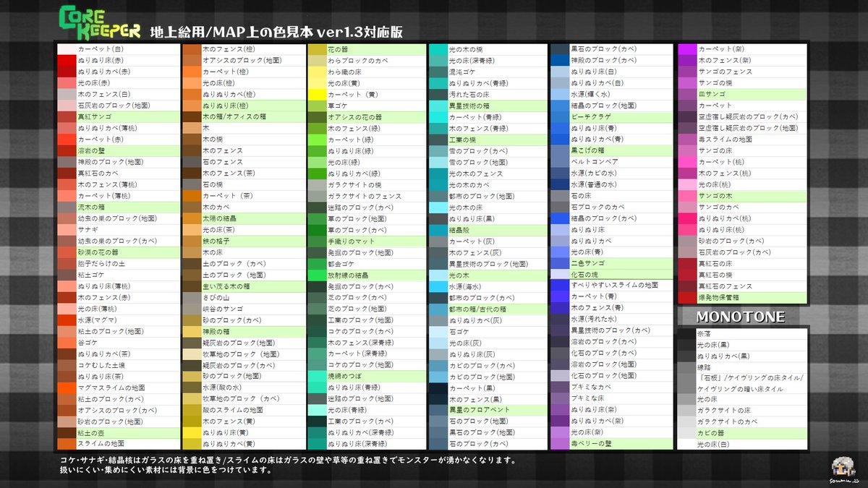Select the 神殿の箱 color swatch
The height and width of the screenshot is (488, 868).
coord(192,331)
